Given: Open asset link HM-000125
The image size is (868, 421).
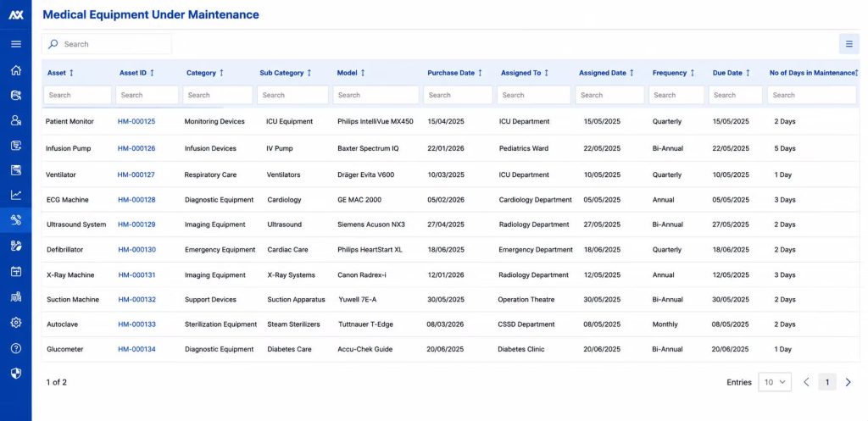Looking at the screenshot, I should (x=136, y=121).
